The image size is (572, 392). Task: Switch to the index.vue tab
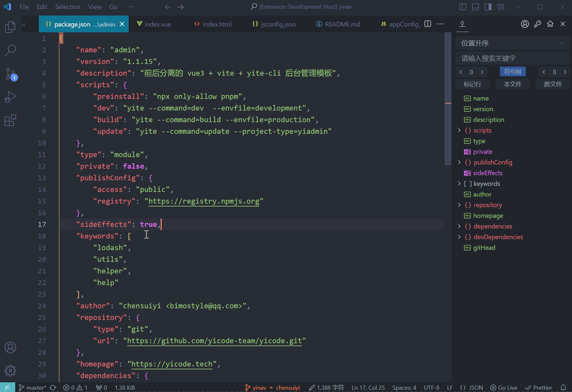click(x=157, y=24)
